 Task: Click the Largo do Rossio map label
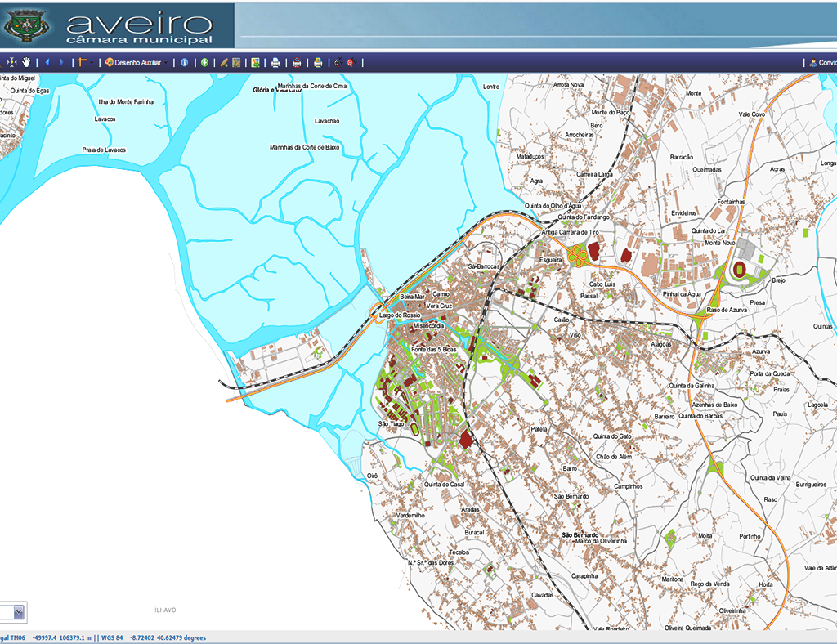(x=400, y=315)
